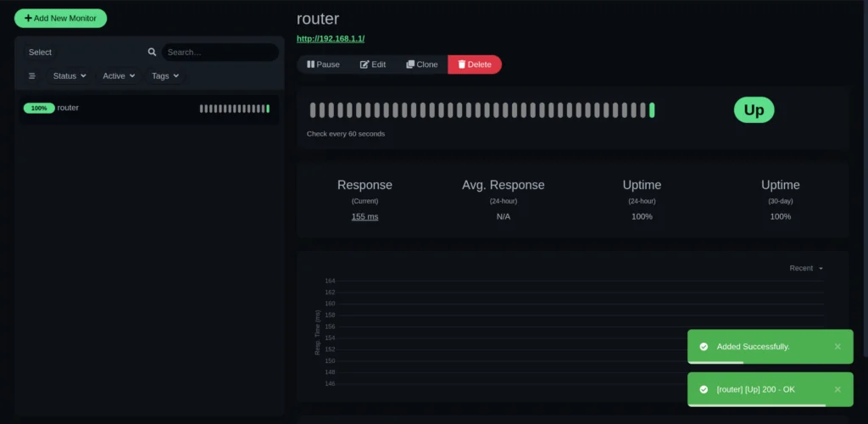This screenshot has height=424, width=868.
Task: Click the Add New Monitor button
Action: tap(60, 19)
